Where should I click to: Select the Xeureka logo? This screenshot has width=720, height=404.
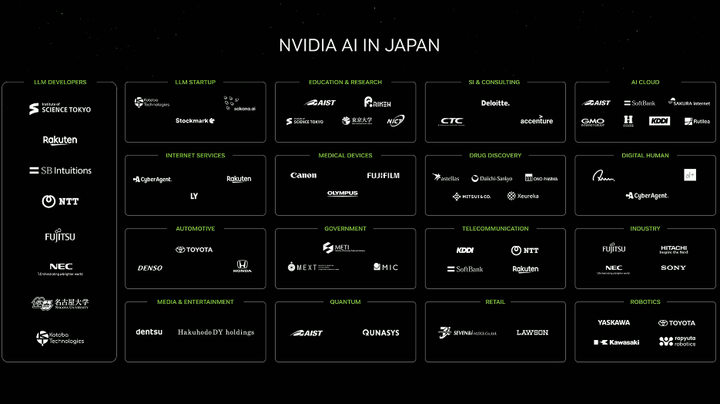[523, 196]
